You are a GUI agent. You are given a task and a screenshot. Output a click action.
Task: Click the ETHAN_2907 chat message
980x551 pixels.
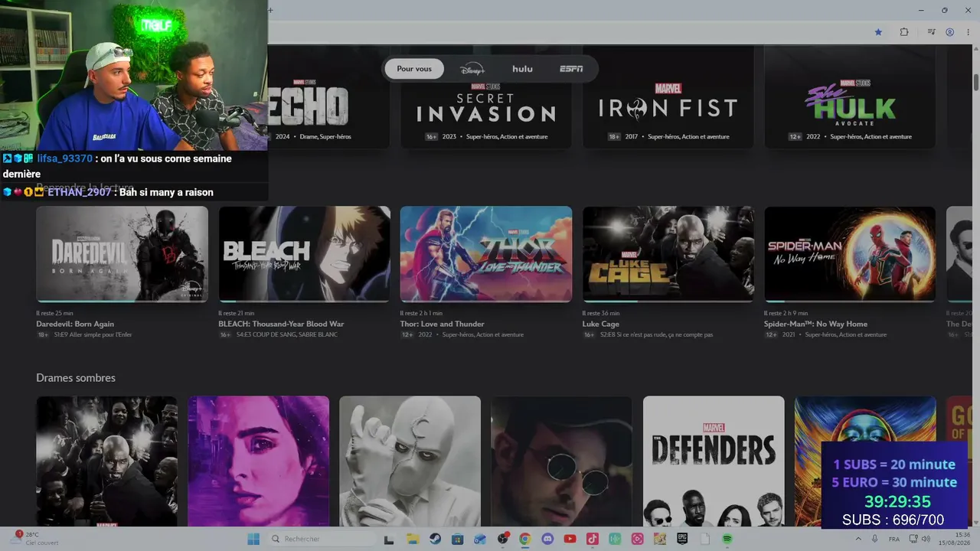coord(108,192)
